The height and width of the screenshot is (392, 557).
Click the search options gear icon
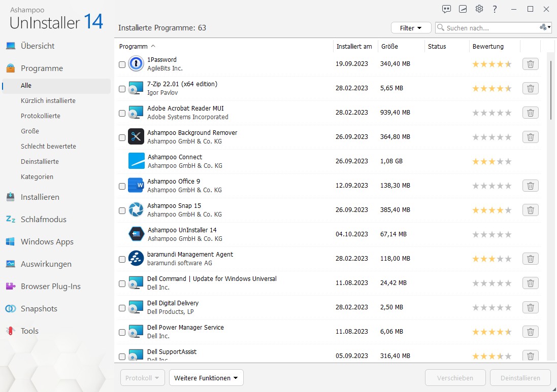click(545, 27)
